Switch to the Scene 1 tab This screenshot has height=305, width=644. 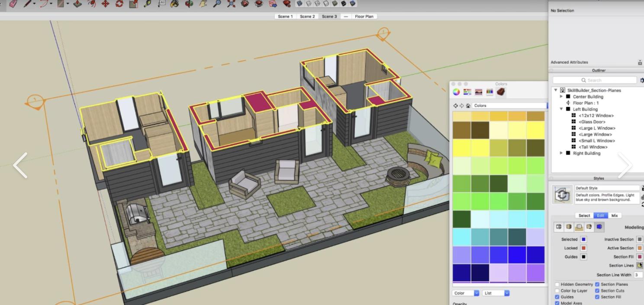(285, 16)
